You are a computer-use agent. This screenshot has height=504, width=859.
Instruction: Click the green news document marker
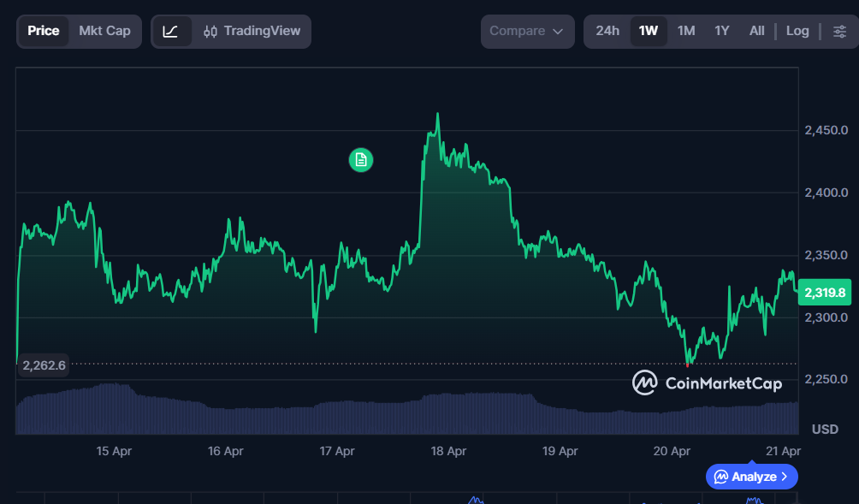(361, 159)
